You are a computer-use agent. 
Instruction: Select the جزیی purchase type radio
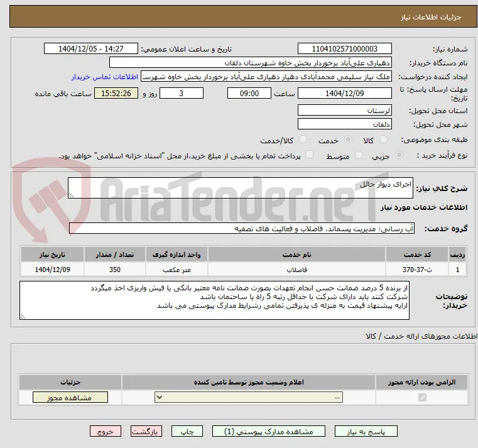399,155
